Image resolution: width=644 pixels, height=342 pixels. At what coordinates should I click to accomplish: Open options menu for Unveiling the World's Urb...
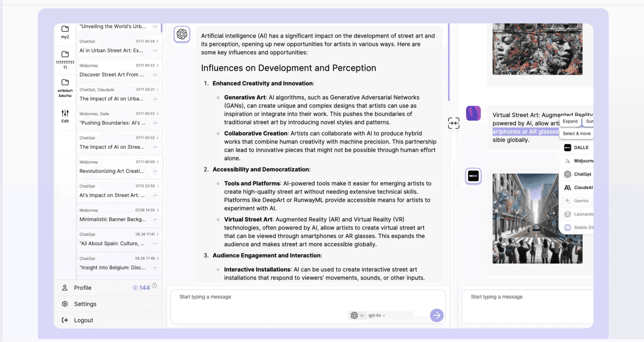155,27
